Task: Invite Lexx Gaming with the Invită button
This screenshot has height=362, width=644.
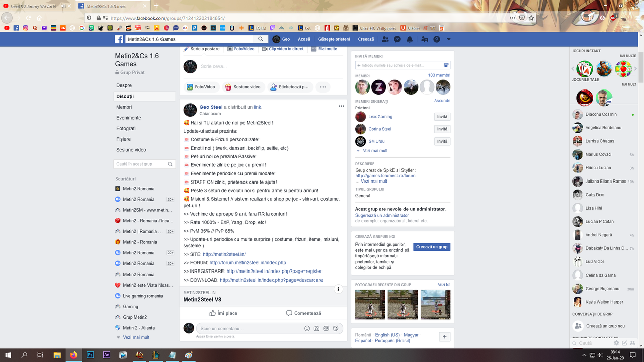Action: coord(442,117)
